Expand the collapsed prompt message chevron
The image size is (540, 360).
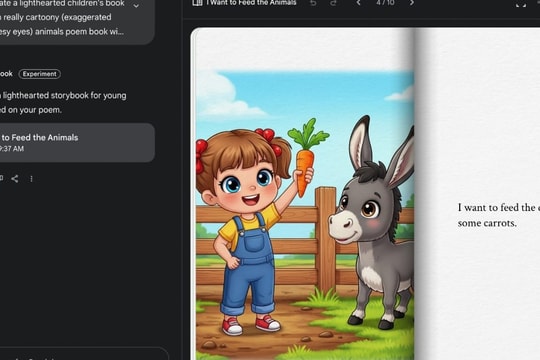pos(136,6)
